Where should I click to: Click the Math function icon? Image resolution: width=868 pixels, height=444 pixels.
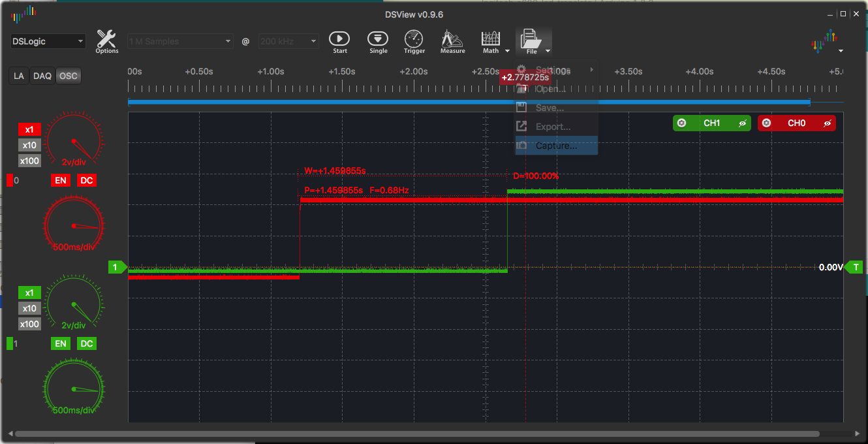491,39
